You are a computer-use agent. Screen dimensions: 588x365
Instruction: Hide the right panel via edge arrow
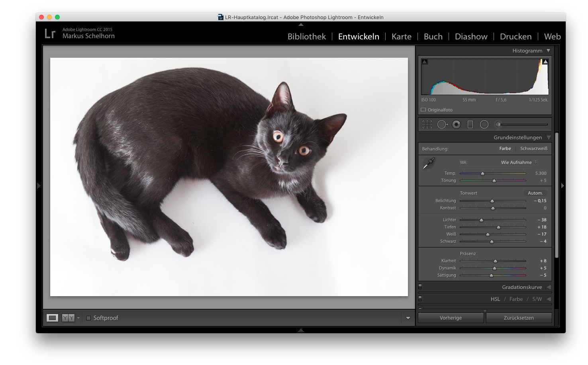(563, 185)
